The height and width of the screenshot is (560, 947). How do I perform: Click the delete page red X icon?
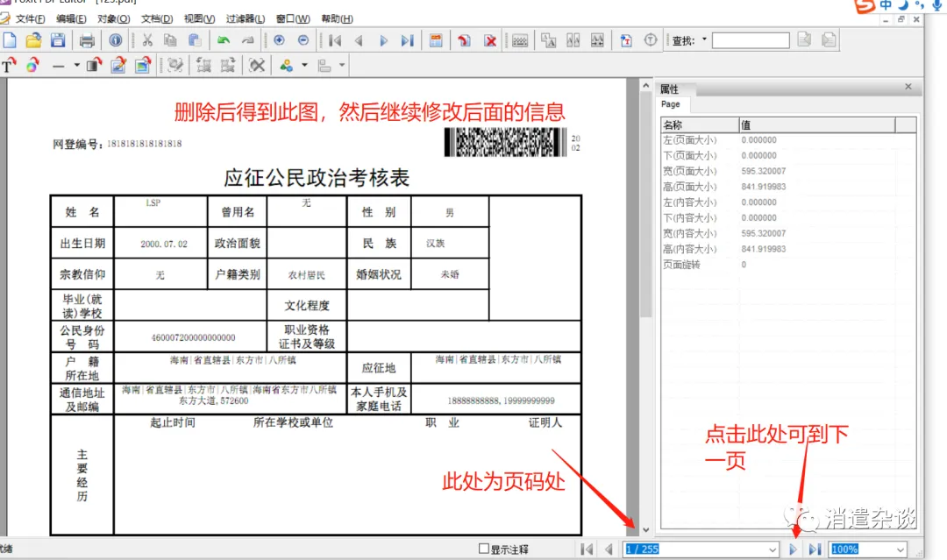click(490, 40)
